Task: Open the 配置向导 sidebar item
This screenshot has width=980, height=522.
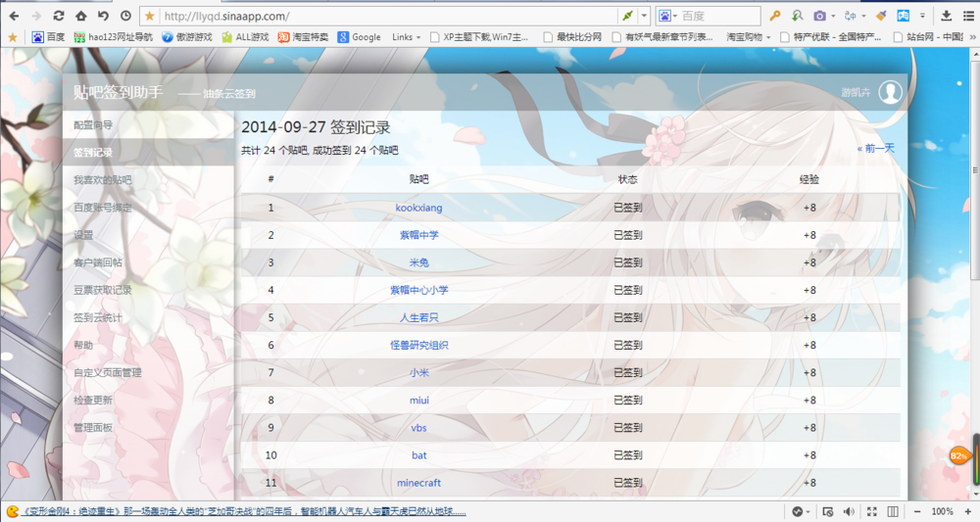Action: [148, 125]
